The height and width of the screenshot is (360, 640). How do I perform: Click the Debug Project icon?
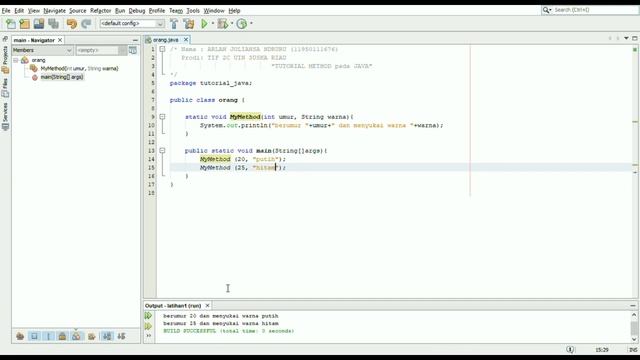tap(223, 24)
